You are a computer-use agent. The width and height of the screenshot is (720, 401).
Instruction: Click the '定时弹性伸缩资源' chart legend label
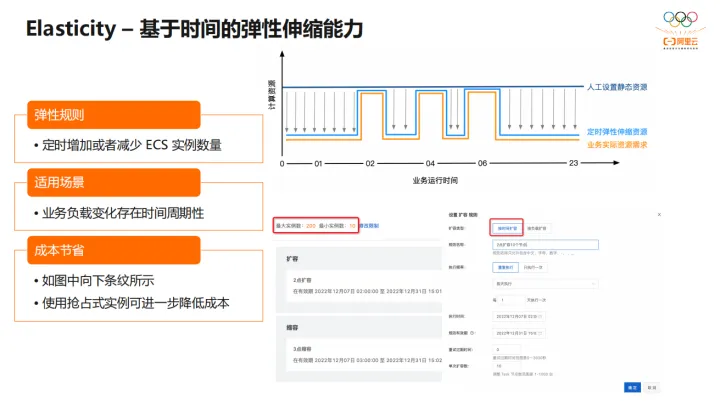point(617,132)
